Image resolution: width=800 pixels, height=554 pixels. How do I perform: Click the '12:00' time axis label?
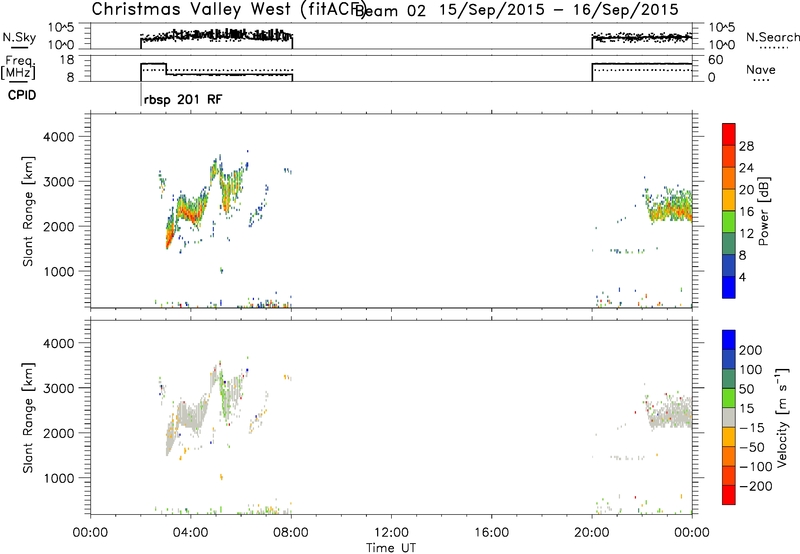(x=391, y=533)
